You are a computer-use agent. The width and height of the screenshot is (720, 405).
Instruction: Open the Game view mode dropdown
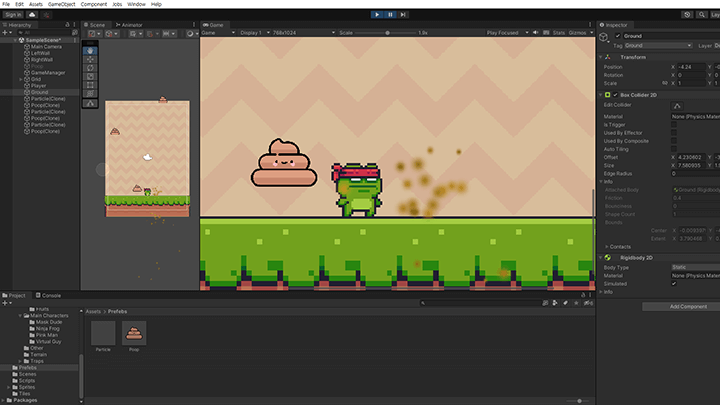coord(218,33)
